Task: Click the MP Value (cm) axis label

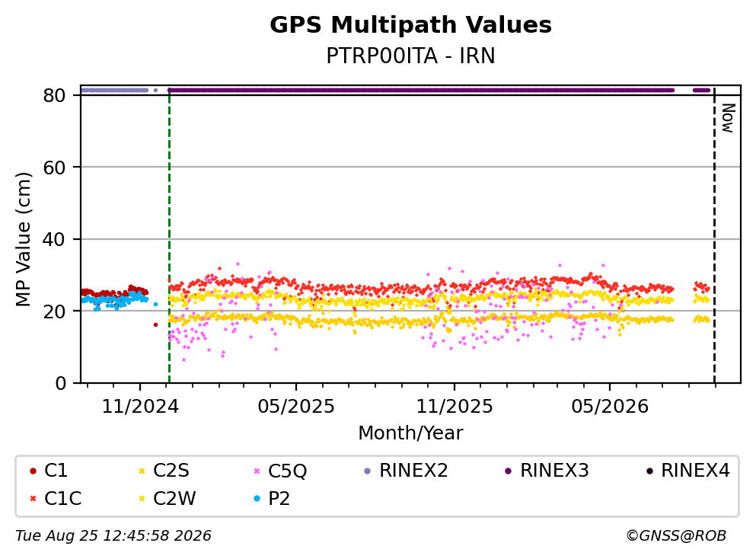Action: (x=23, y=239)
